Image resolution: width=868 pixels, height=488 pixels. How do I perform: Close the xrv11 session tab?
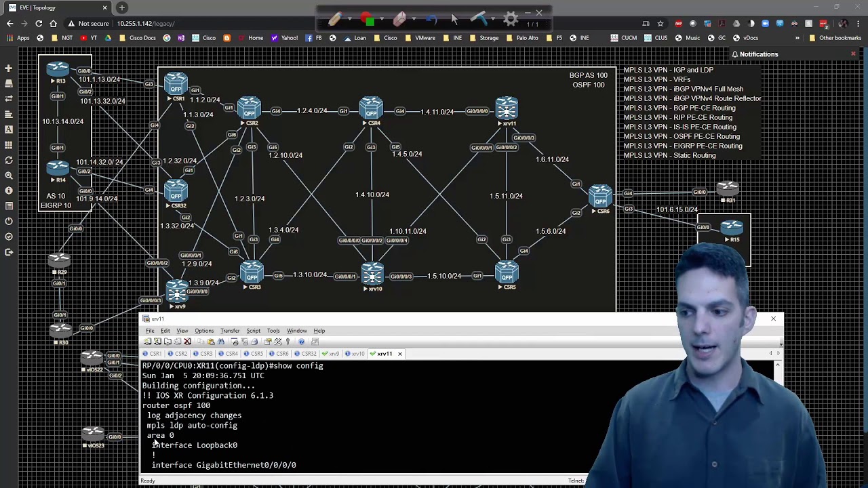pos(399,354)
